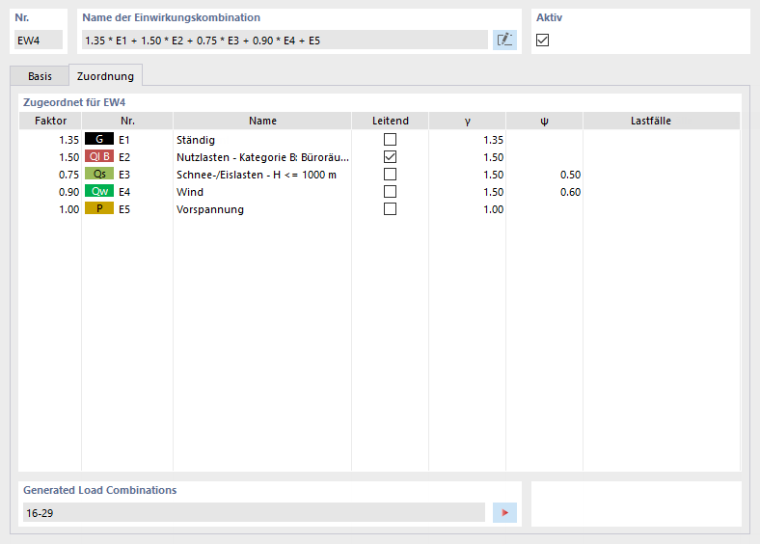The width and height of the screenshot is (760, 544).
Task: Click the γ column header
Action: [x=467, y=121]
